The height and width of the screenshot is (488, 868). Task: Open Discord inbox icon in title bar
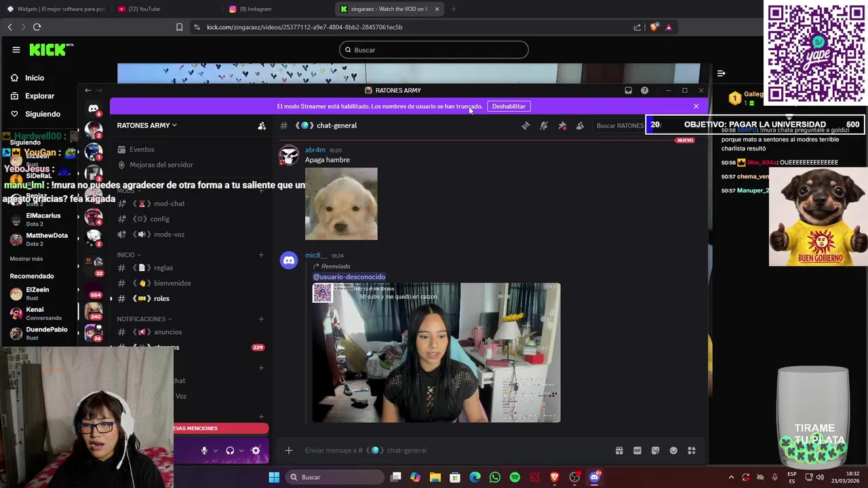[629, 90]
